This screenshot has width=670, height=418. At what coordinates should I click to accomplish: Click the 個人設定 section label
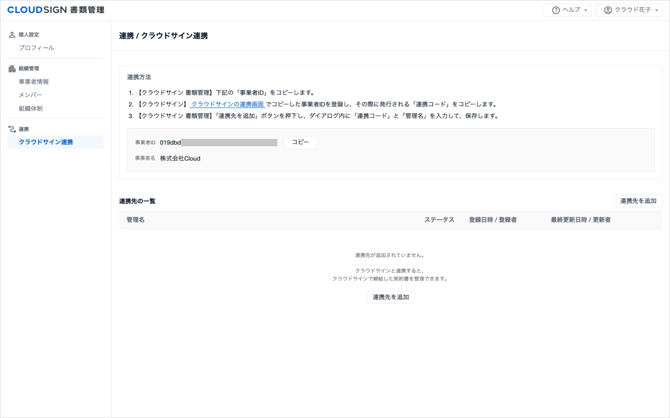(x=29, y=35)
